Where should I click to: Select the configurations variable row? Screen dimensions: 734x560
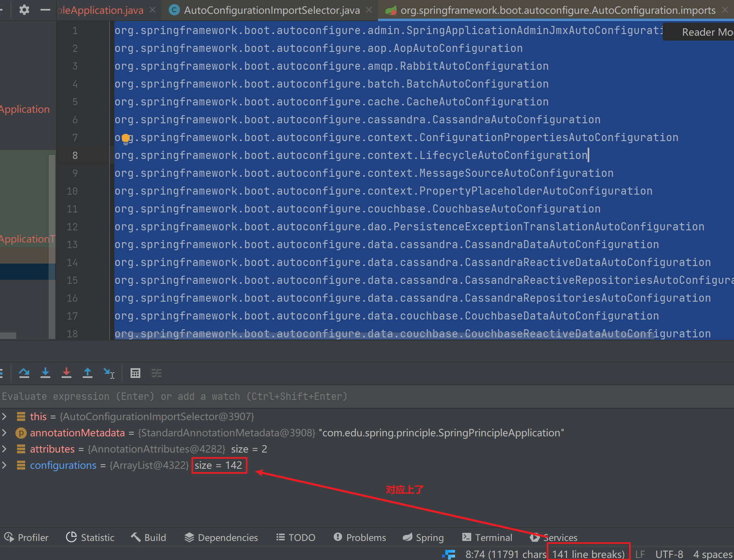point(367,465)
